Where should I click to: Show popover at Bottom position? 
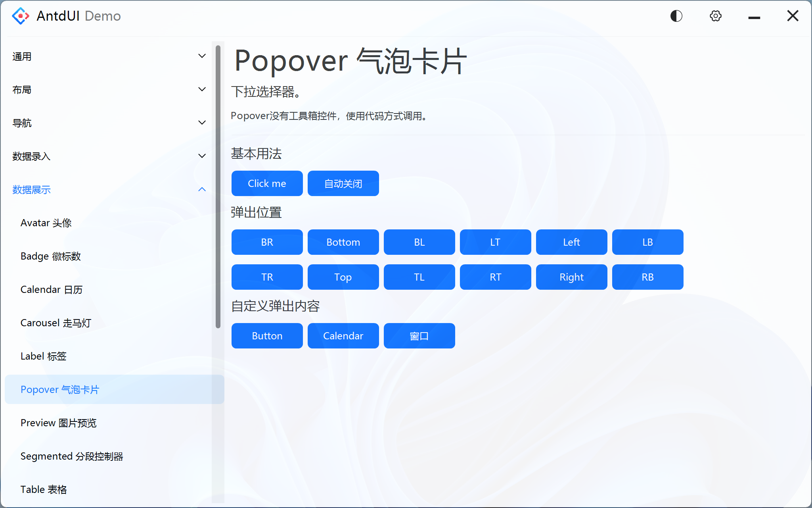click(343, 242)
